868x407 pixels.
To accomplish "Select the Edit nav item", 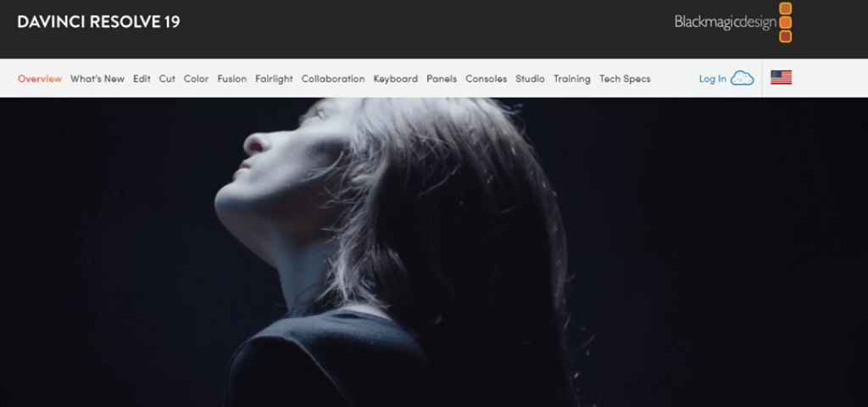I will [142, 79].
